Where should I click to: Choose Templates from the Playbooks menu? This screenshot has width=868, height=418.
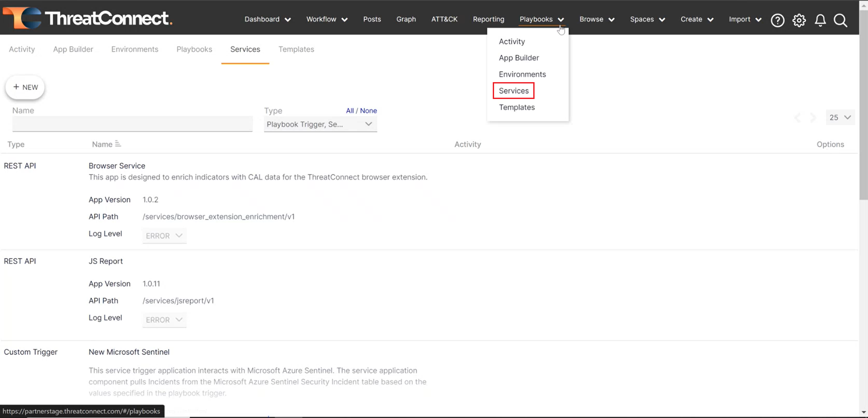pyautogui.click(x=517, y=107)
